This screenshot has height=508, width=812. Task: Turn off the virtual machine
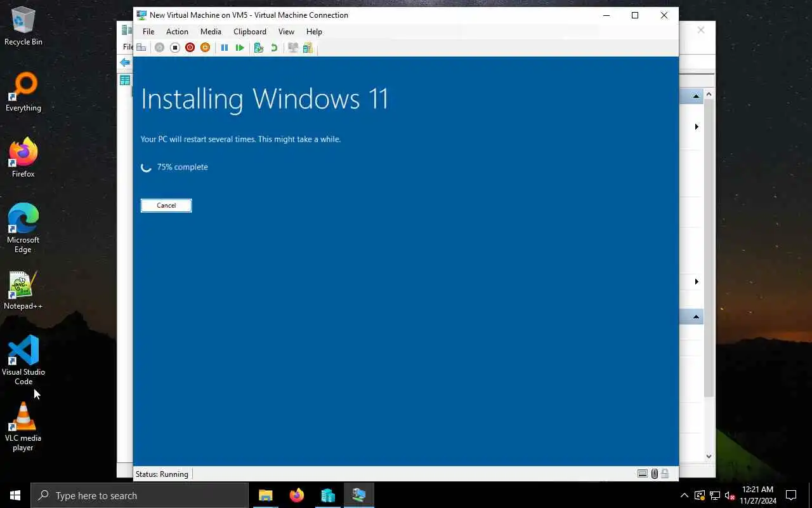[175, 48]
